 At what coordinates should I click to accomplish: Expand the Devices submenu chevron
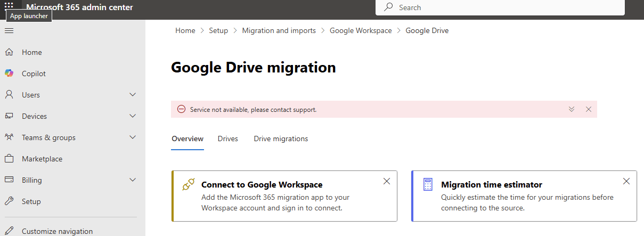click(133, 116)
